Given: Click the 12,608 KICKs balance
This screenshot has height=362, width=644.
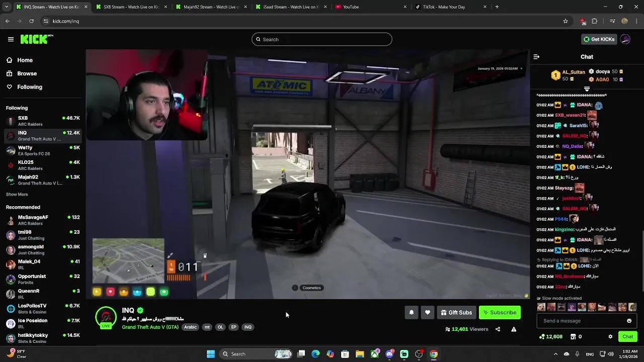Looking at the screenshot, I should [x=550, y=336].
